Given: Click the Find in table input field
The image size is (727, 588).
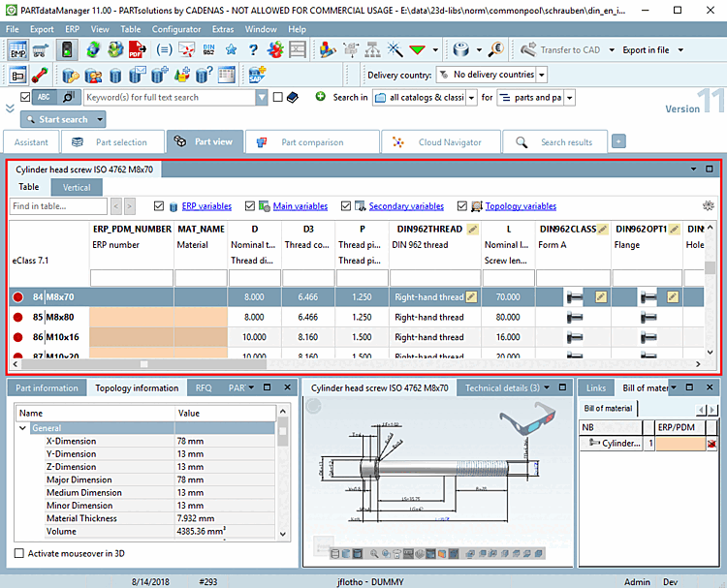Looking at the screenshot, I should click(x=58, y=206).
